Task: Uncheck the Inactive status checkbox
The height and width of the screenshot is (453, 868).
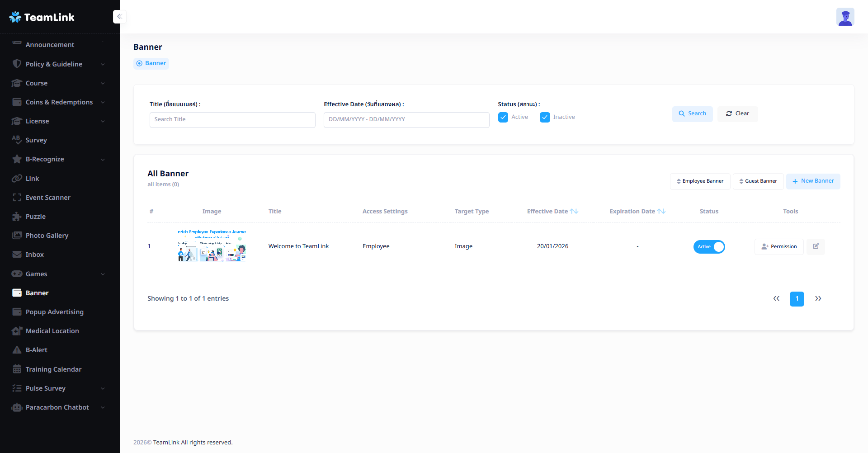Action: [x=545, y=117]
